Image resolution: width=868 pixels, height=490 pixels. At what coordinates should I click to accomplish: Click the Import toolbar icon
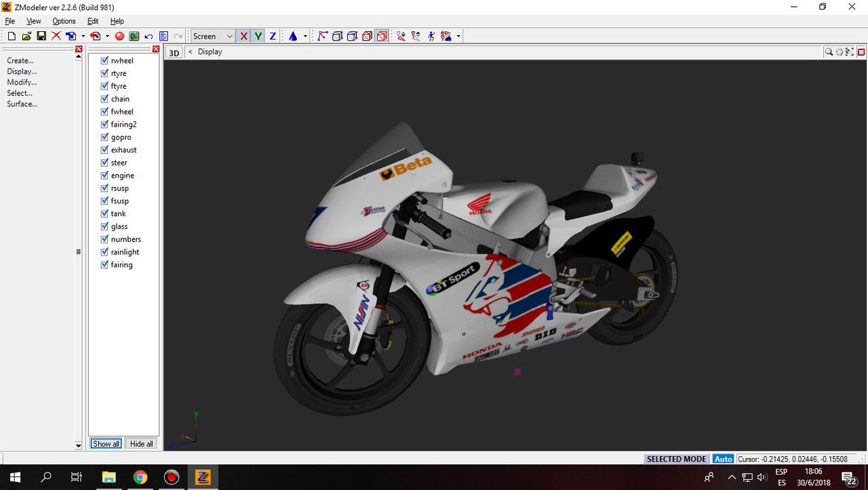click(x=71, y=36)
